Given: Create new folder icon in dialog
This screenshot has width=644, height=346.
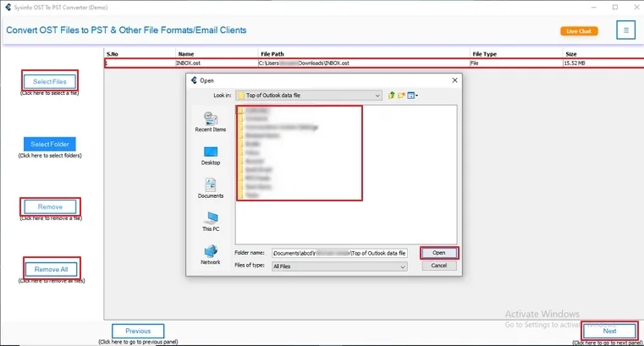Looking at the screenshot, I should [x=401, y=96].
